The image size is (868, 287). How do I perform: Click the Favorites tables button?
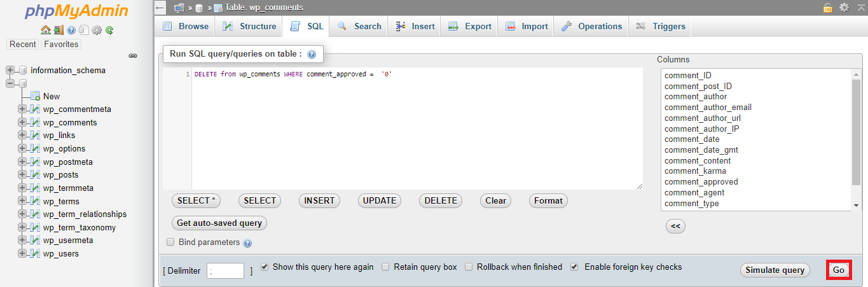click(61, 44)
